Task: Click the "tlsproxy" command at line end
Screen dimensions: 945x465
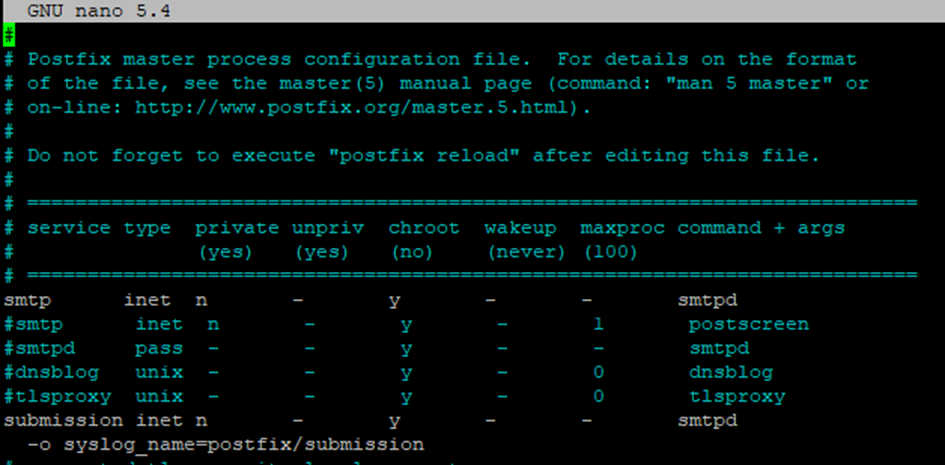Action: pos(737,397)
